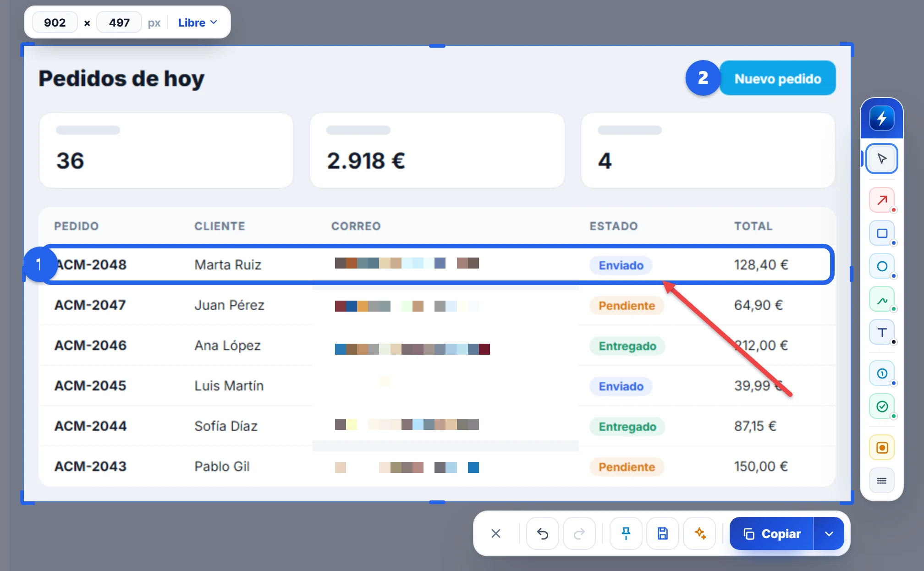Click total 150,00 € for Pablo Gil
Image resolution: width=924 pixels, height=571 pixels.
click(761, 466)
